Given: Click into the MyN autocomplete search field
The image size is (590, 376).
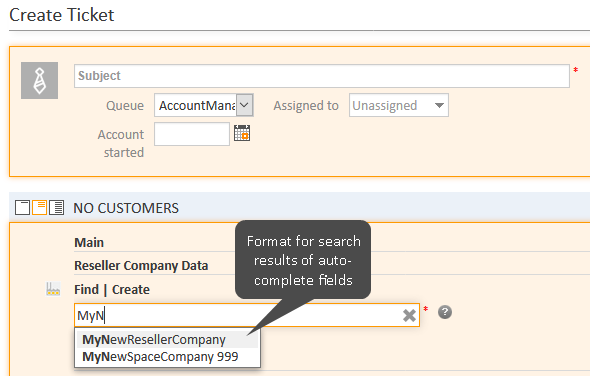Looking at the screenshot, I should [247, 315].
